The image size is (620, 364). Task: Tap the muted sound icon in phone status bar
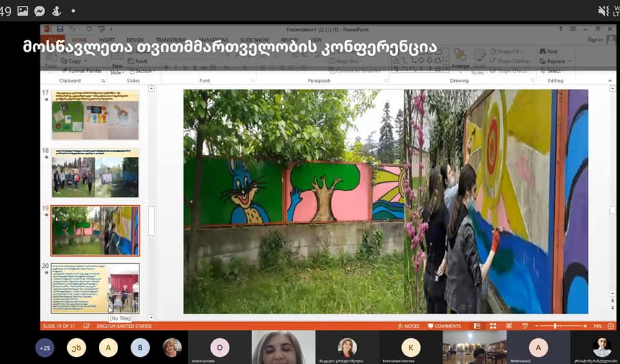pyautogui.click(x=603, y=11)
